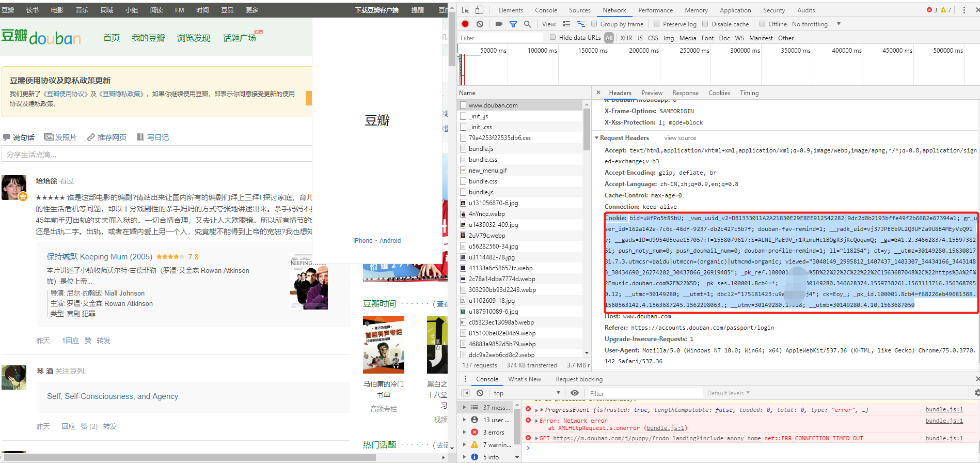
Task: Click the yellow warning count badge
Action: pos(946,10)
